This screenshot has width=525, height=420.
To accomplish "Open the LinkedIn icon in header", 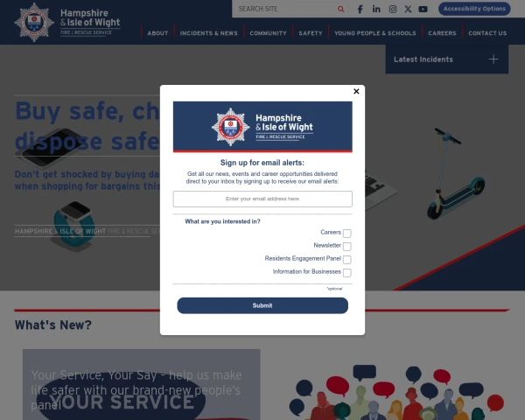I will click(x=376, y=9).
